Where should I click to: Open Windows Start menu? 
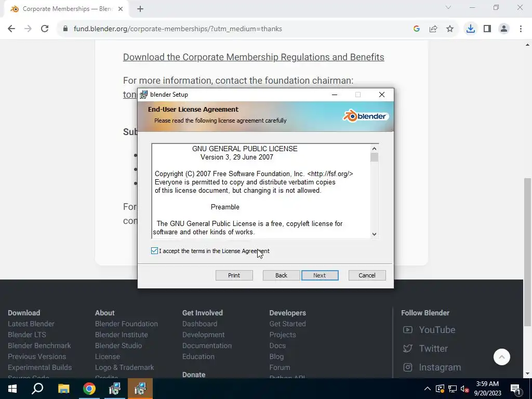(12, 389)
